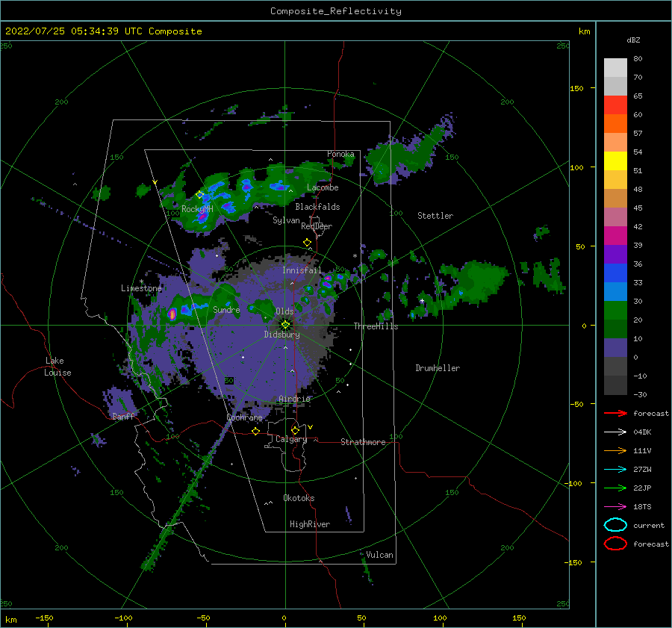The image size is (672, 628).
Task: Click the intense storm cell west of Sundre
Action: pyautogui.click(x=172, y=314)
